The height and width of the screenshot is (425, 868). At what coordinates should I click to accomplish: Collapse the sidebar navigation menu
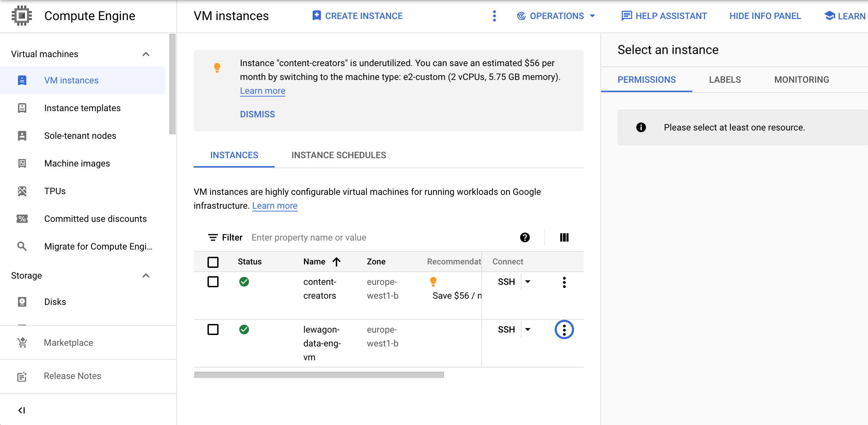[x=22, y=410]
